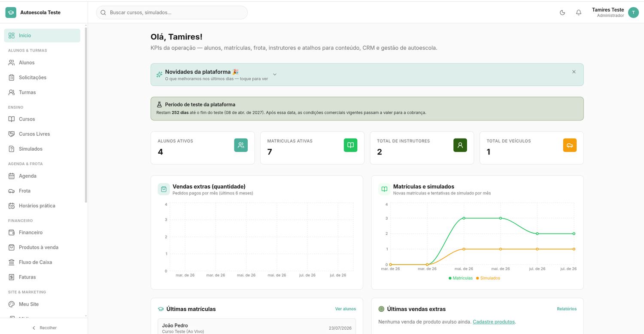Open Solicitações in the sidebar
The height and width of the screenshot is (334, 644).
click(42, 78)
